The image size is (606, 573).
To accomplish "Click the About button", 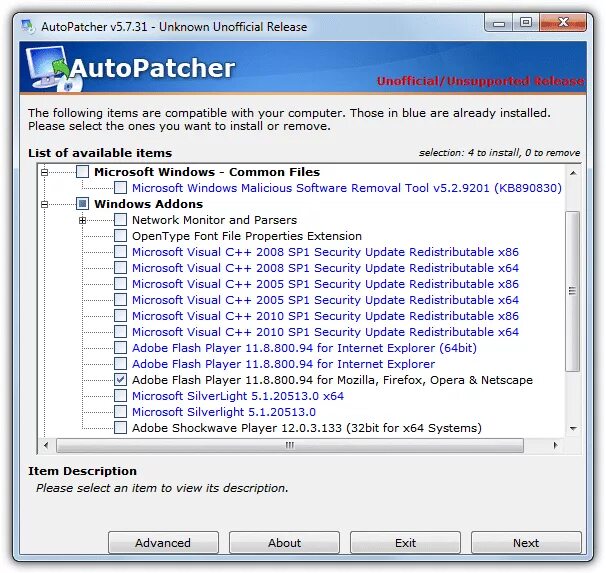I will [284, 543].
